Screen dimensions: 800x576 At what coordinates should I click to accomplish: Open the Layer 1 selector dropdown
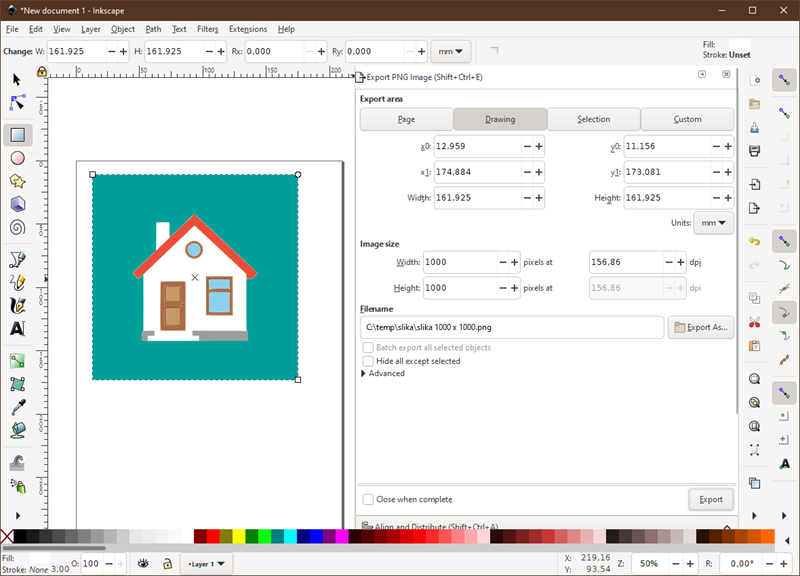click(206, 564)
